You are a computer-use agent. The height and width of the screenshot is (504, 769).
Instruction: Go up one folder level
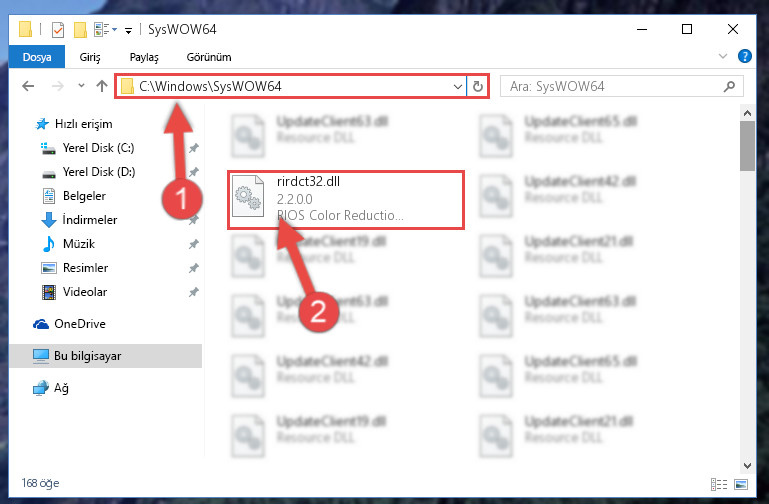(102, 86)
